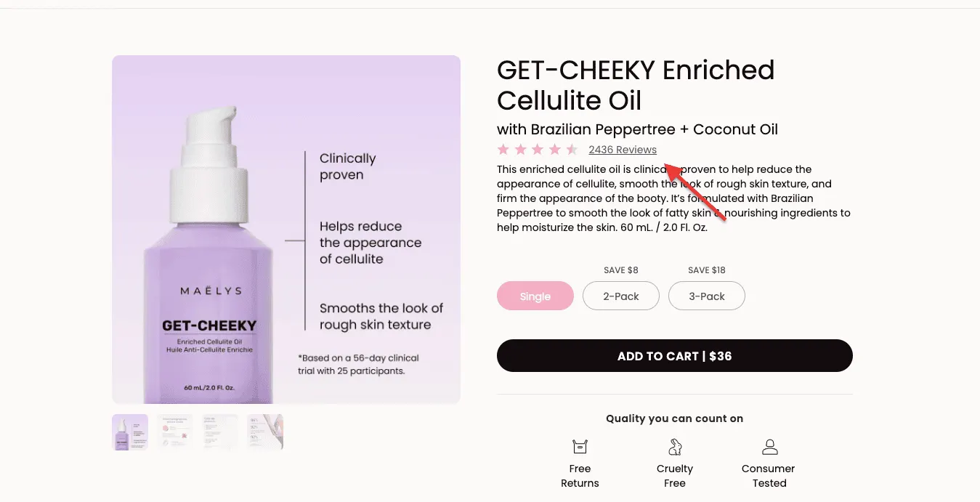Select the second ingredients thumbnail
The width and height of the screenshot is (980, 502).
(174, 432)
